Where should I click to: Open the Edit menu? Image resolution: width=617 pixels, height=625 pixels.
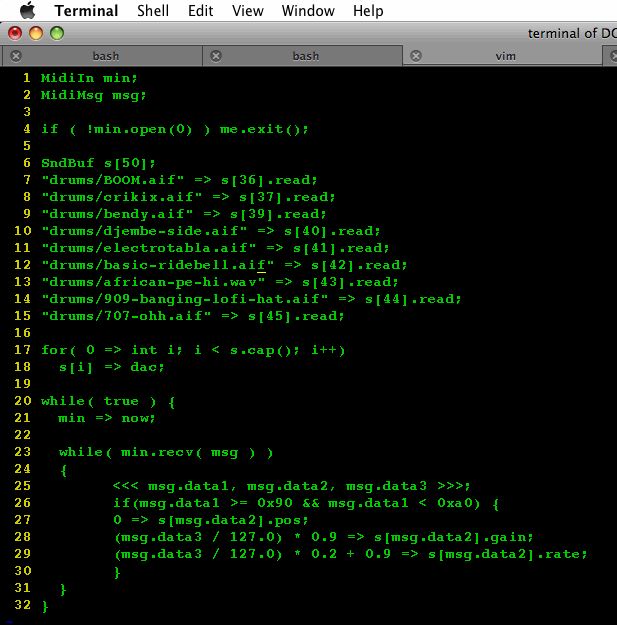coord(200,11)
